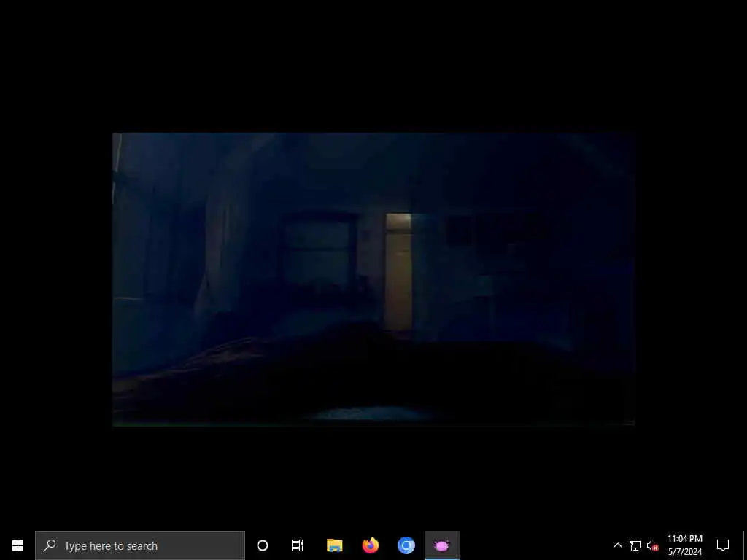747x560 pixels.
Task: Open Cortana from the taskbar
Action: point(263,545)
